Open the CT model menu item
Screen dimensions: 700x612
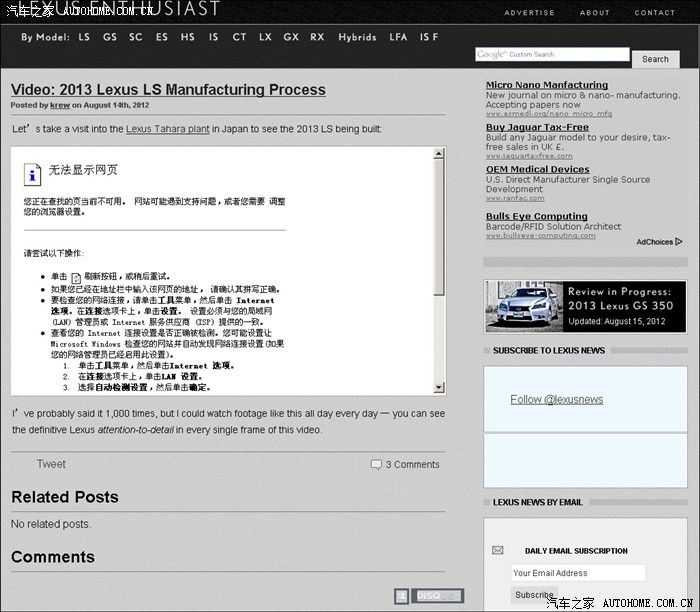click(239, 37)
